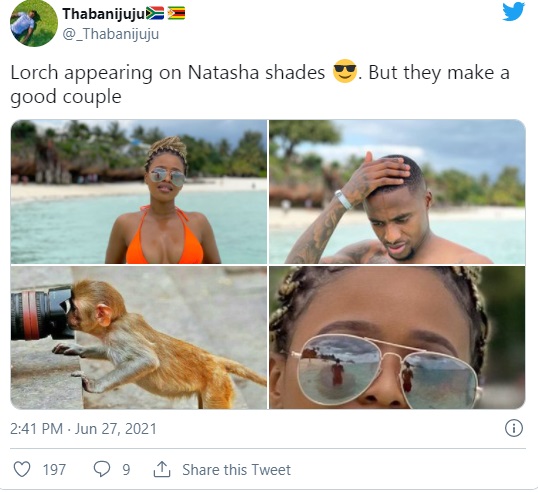Open the 2:41 PM Jun 27, 2021 timestamp
This screenshot has height=492, width=538.
click(83, 429)
